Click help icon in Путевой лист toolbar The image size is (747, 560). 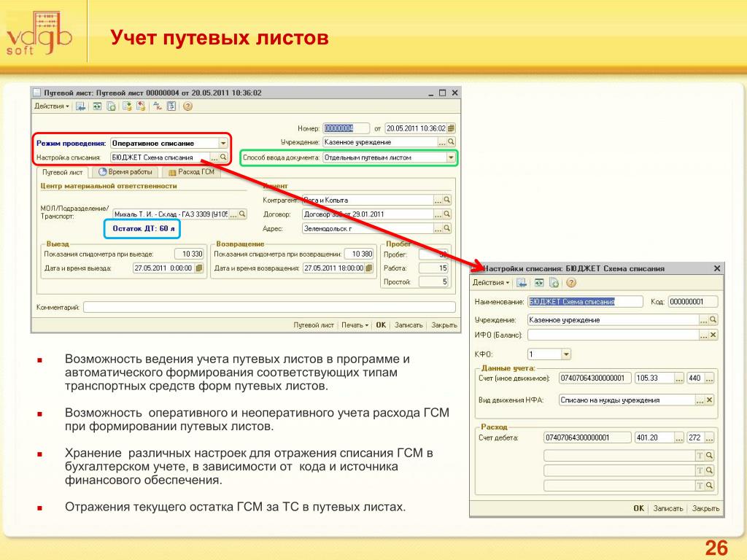(187, 106)
